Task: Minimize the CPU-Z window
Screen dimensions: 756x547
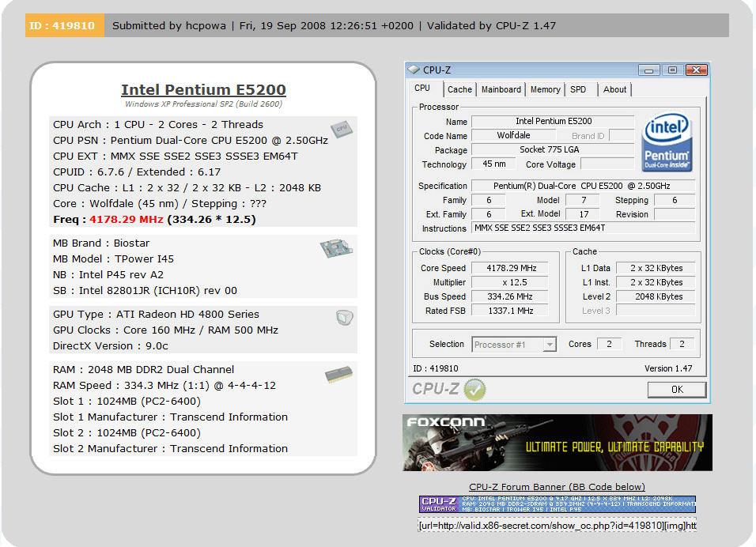Action: pyautogui.click(x=648, y=70)
